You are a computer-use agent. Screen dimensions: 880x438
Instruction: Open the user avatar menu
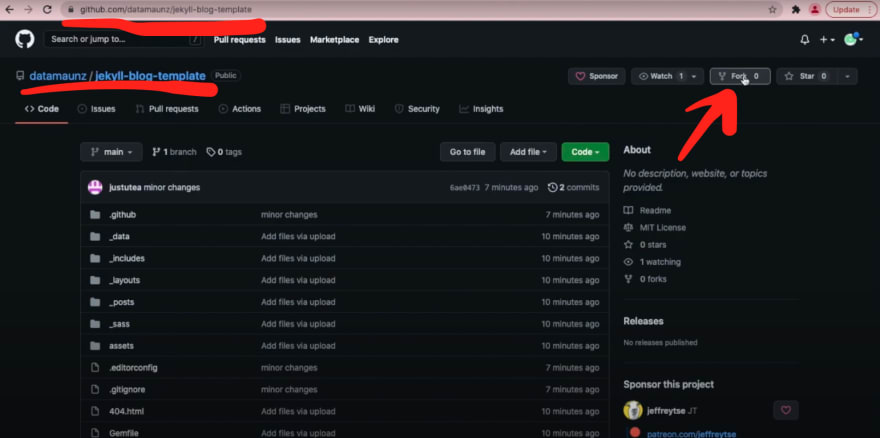pos(854,40)
